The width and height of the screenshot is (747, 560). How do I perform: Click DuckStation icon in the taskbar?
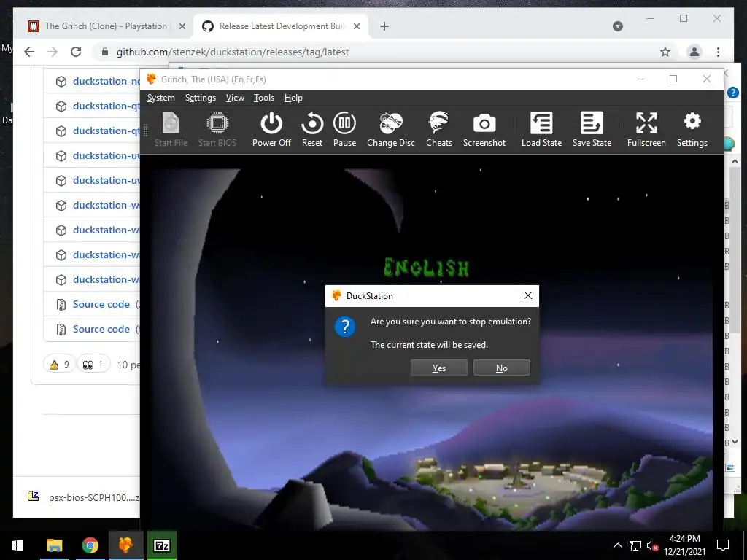tap(125, 545)
